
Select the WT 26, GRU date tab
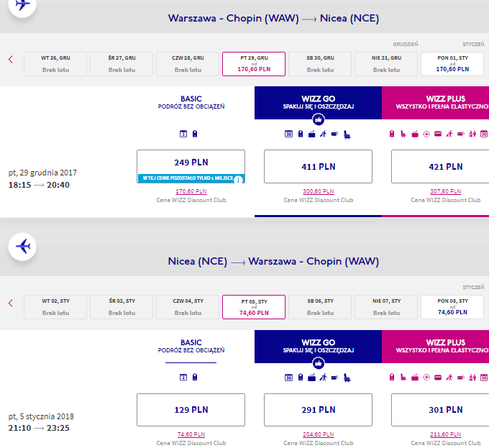coord(55,64)
